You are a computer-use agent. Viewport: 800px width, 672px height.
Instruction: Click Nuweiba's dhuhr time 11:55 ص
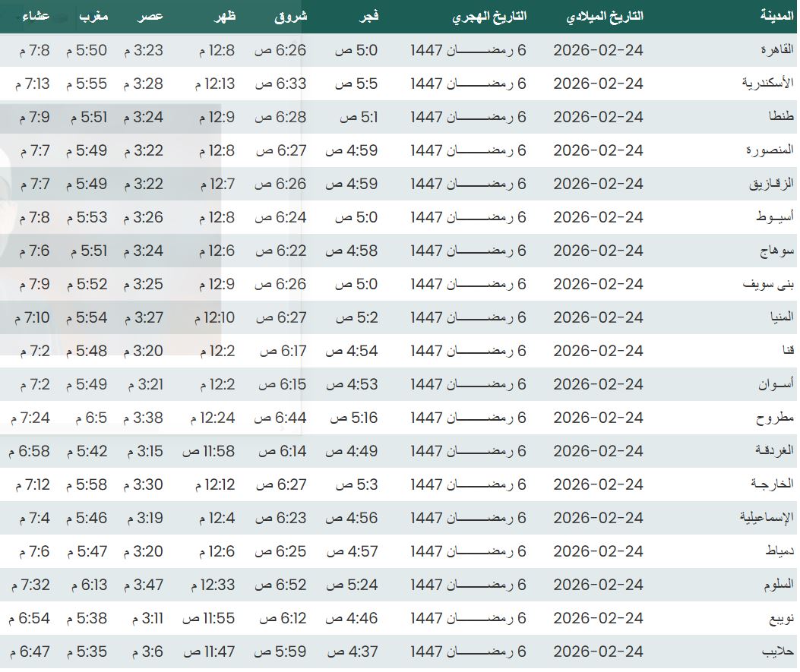click(209, 618)
